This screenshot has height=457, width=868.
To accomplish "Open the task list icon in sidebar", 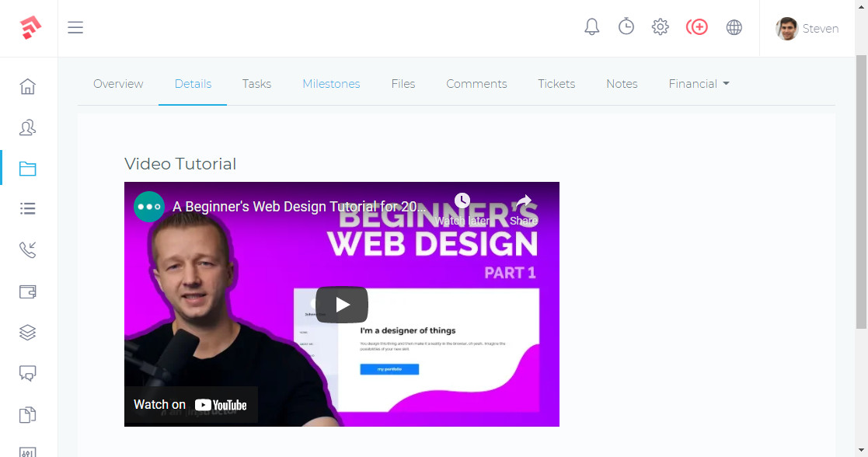I will pos(28,208).
